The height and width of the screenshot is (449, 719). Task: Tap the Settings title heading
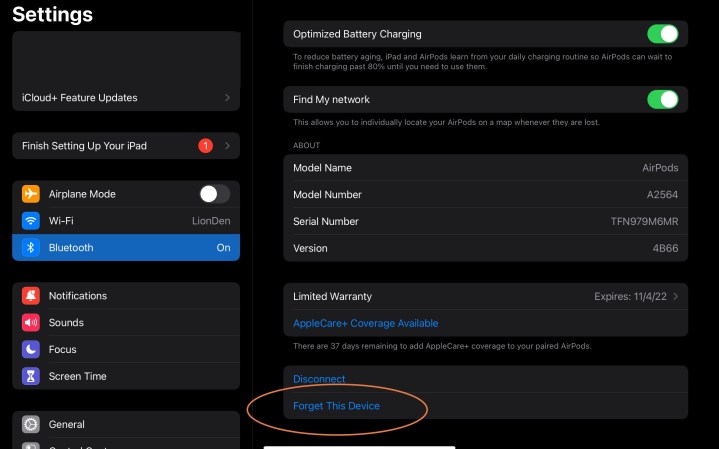tap(52, 14)
